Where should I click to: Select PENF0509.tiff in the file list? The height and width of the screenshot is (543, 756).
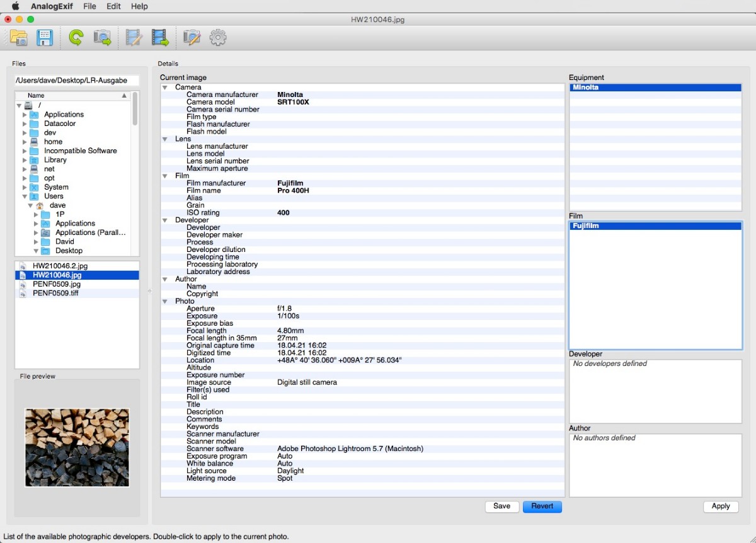[x=55, y=294]
